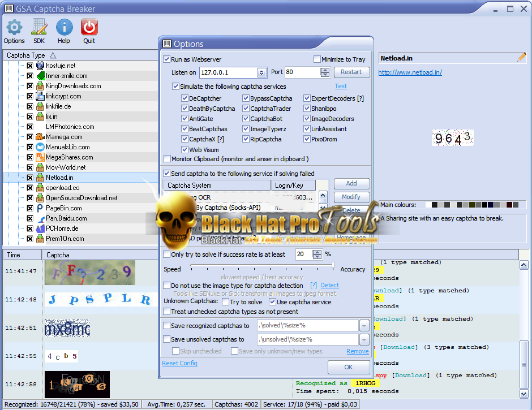This screenshot has width=532, height=410.
Task: Open the solved captchas path dropdown
Action: (x=364, y=326)
